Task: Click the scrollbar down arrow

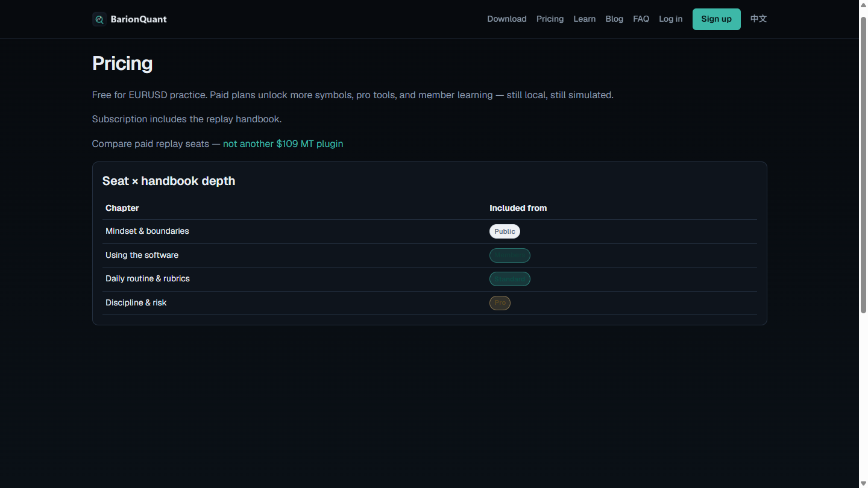Action: tap(863, 483)
